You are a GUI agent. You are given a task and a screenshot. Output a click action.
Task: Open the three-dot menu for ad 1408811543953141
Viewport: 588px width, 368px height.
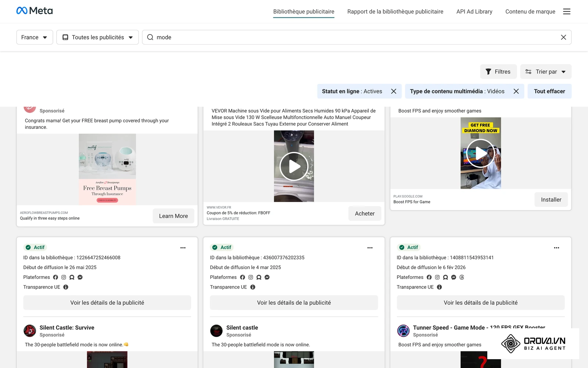tap(556, 248)
